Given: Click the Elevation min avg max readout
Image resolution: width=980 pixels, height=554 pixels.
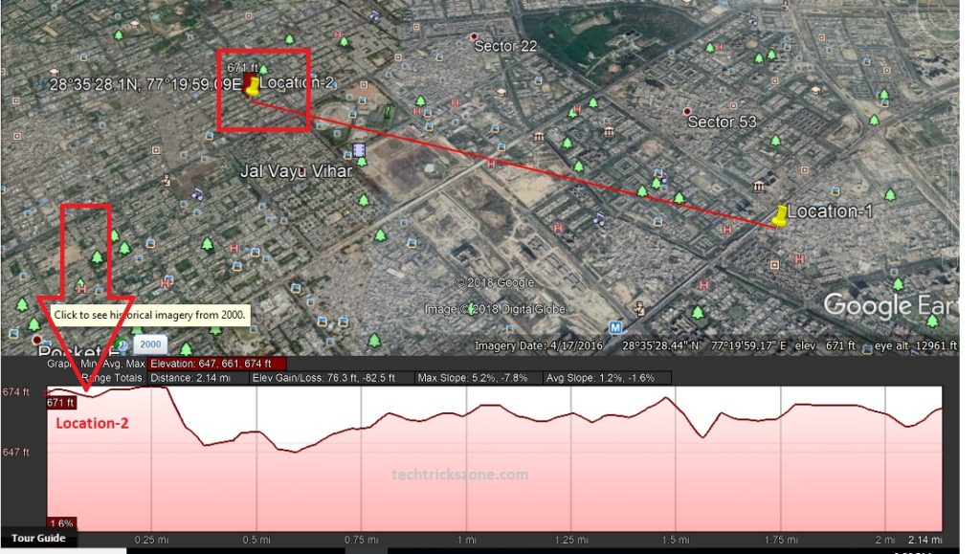Looking at the screenshot, I should 216,364.
